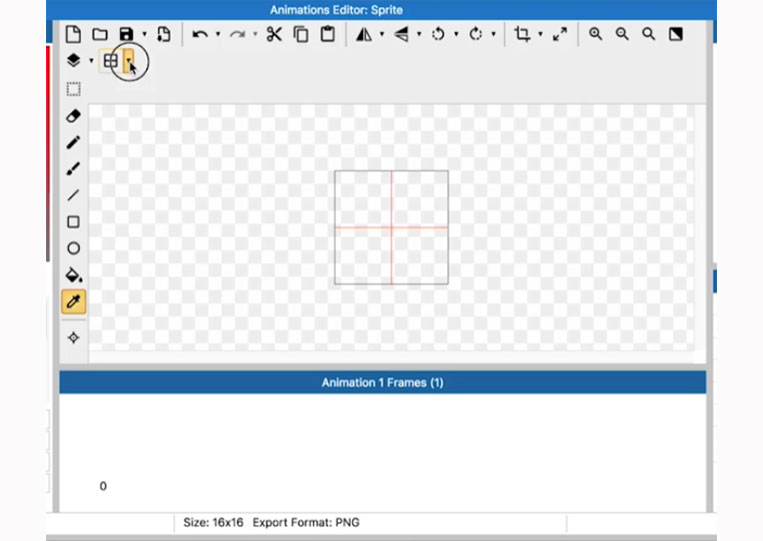Expand the clockwise rotate options arrow

(x=493, y=34)
